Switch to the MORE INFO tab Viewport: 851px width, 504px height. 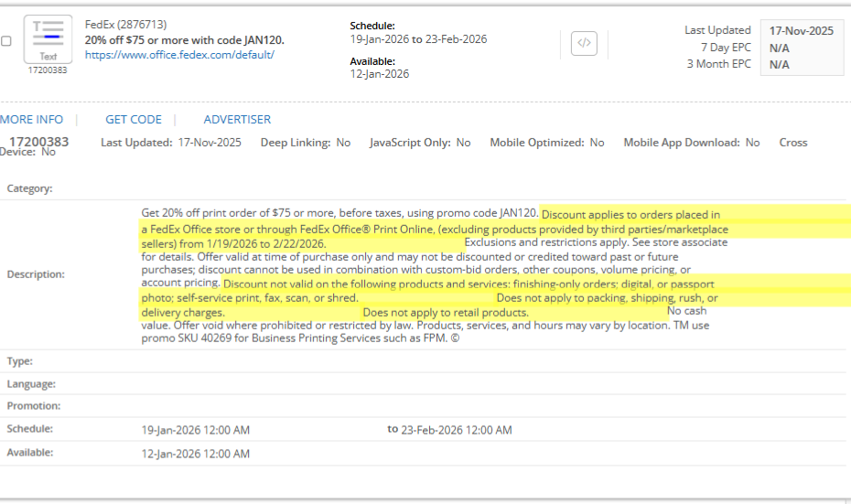32,120
